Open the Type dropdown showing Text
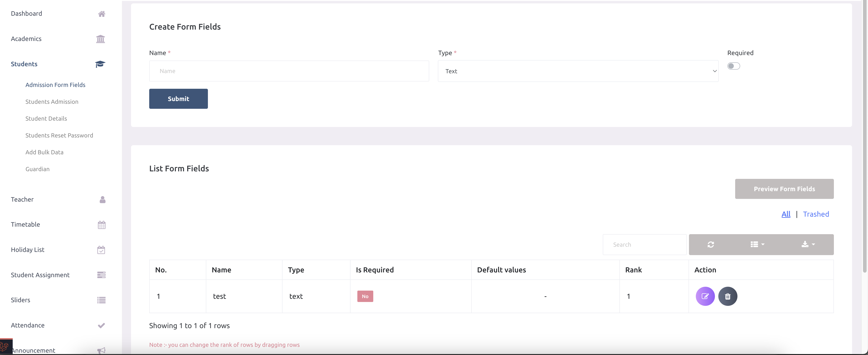Screen dimensions: 868x355 [578, 71]
